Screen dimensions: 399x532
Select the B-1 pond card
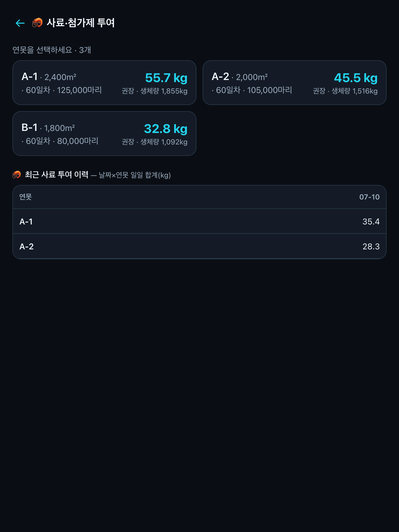(104, 134)
